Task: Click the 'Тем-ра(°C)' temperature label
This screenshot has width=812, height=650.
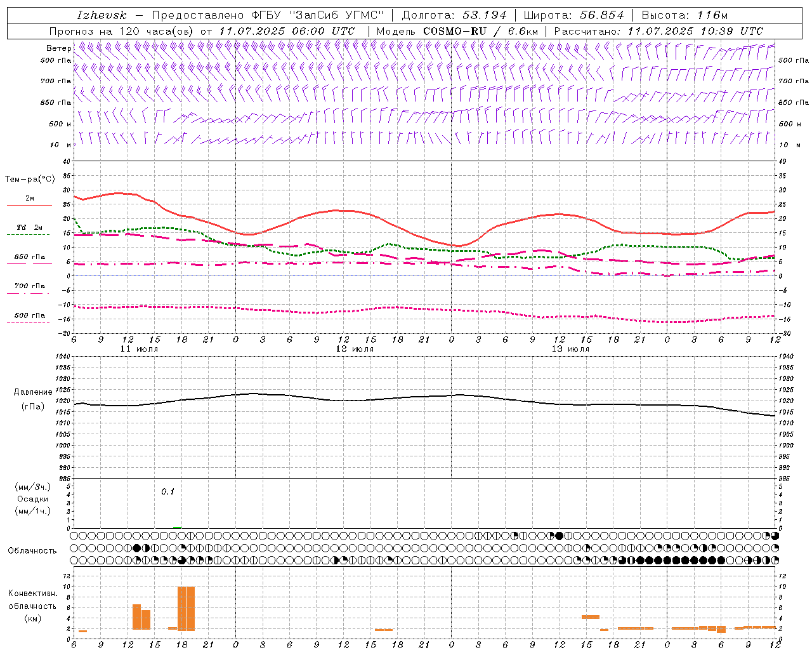Action: click(30, 180)
